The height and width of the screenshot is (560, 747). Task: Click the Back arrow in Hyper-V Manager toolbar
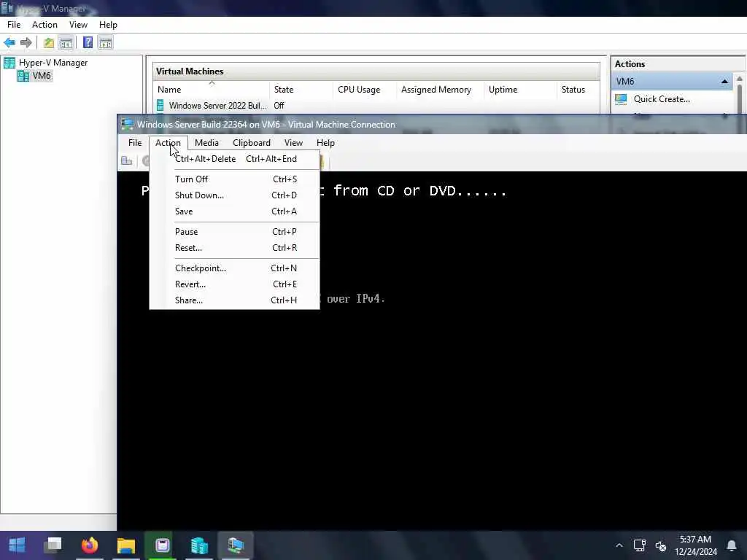pos(9,43)
